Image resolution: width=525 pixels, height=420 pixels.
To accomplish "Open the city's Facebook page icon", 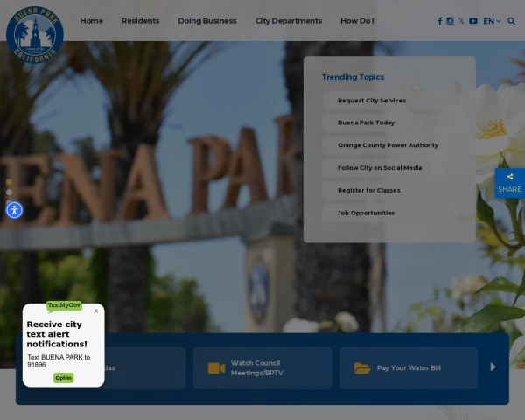I will click(x=440, y=21).
